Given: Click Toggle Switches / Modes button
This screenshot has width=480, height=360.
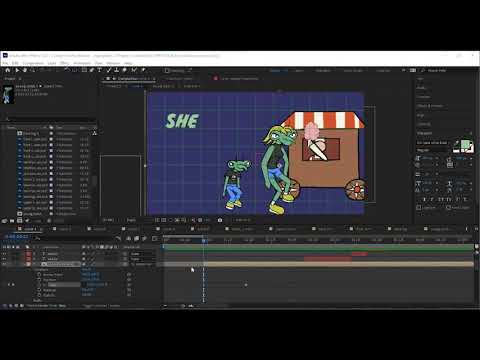Looking at the screenshot, I should click(x=102, y=305).
